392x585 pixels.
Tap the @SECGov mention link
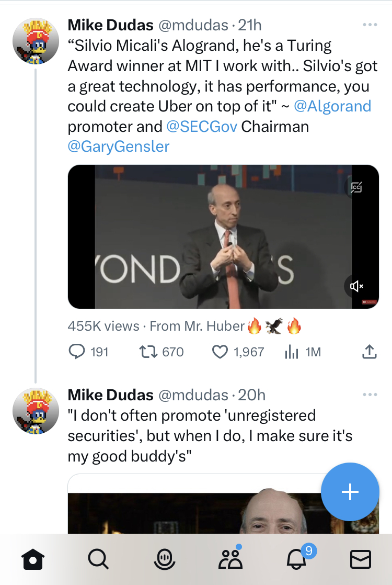point(201,127)
